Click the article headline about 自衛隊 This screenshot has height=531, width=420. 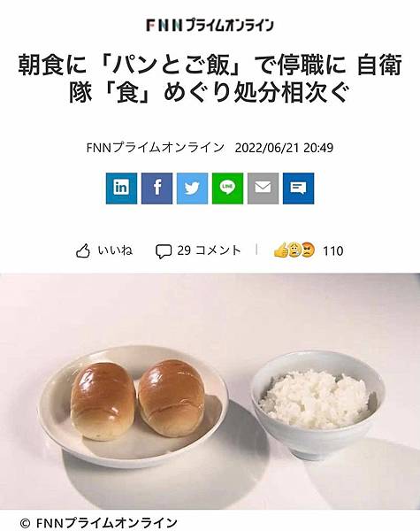210,78
